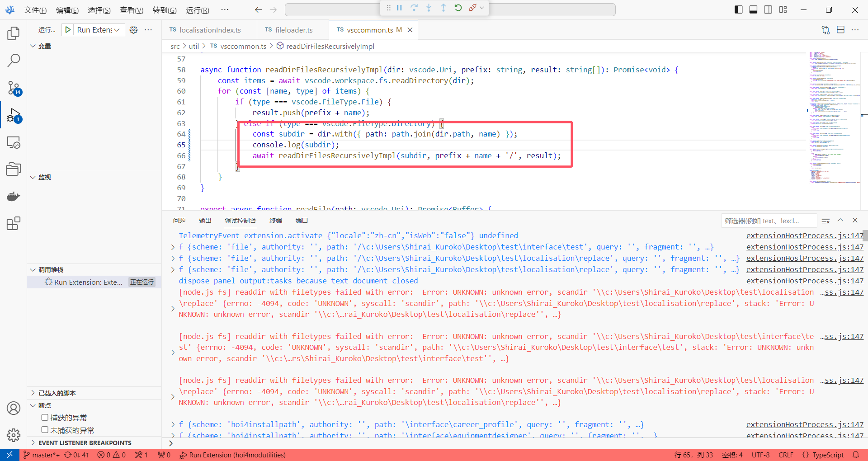Enable caught exceptions breakpoint checkbox
Screen dimensions: 868x461
(x=45, y=418)
